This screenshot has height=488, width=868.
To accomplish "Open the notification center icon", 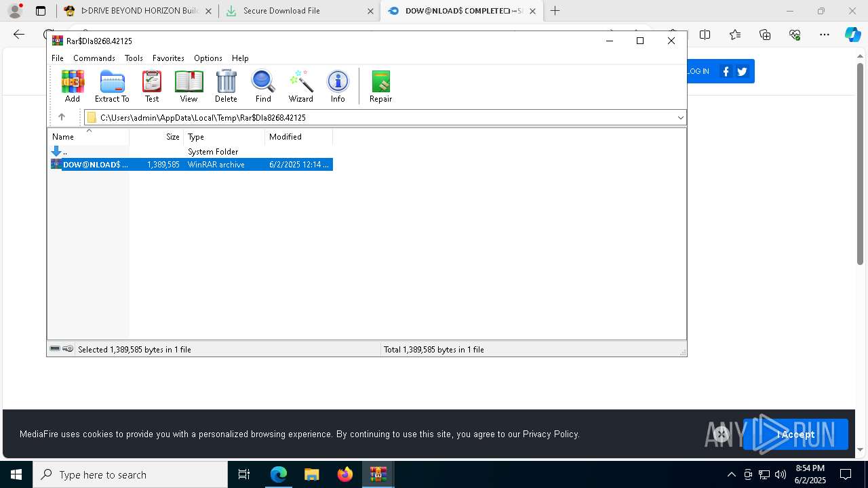I will click(x=846, y=474).
